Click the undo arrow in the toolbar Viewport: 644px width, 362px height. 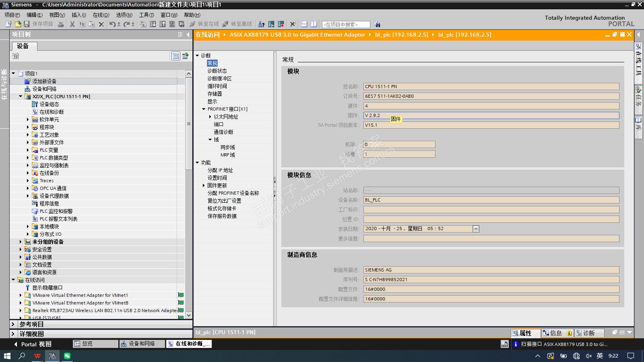[x=113, y=24]
